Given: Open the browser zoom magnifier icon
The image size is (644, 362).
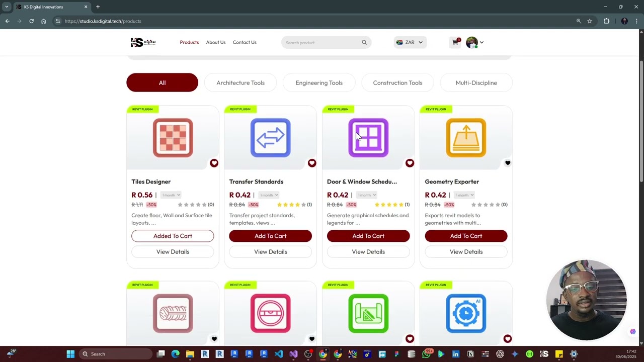Looking at the screenshot, I should point(579,21).
